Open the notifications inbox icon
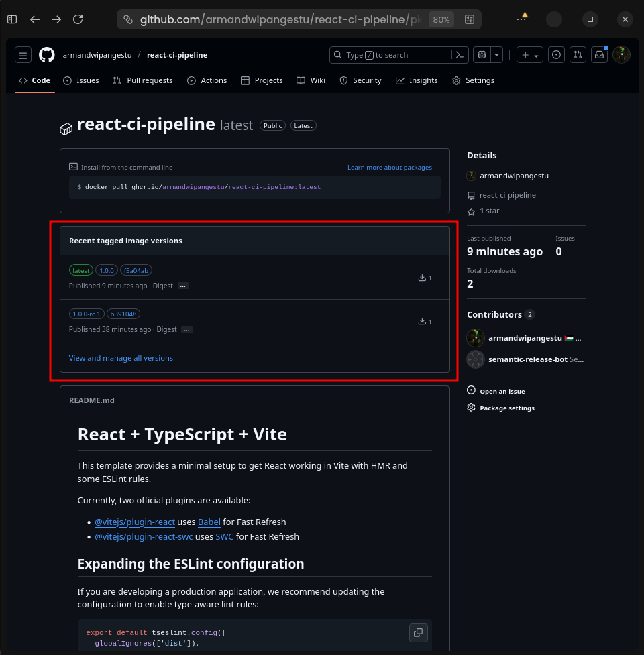 pos(599,55)
